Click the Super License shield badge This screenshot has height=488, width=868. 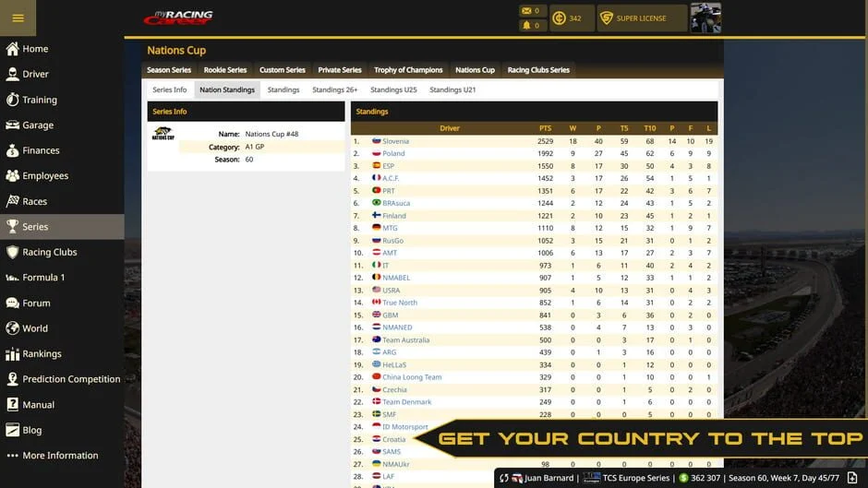[x=607, y=18]
